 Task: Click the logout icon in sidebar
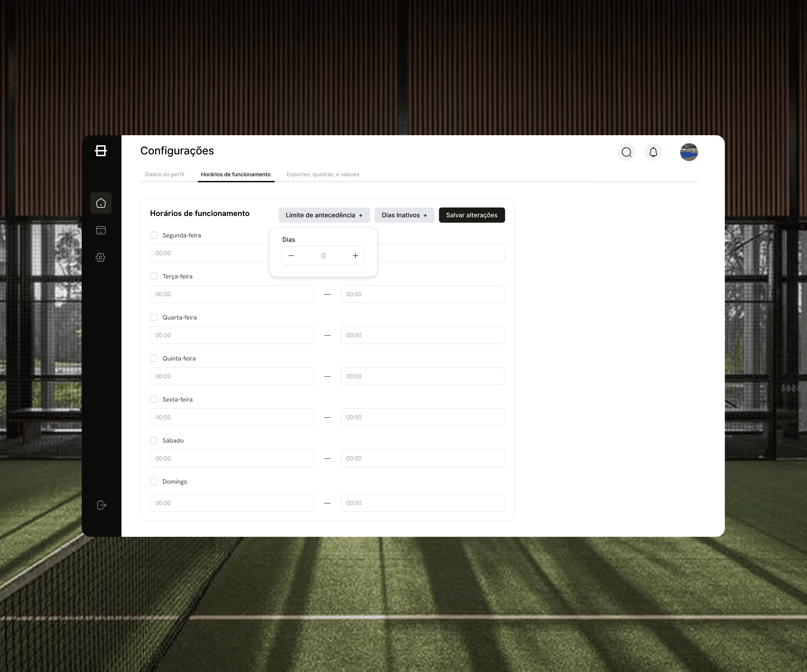[101, 505]
